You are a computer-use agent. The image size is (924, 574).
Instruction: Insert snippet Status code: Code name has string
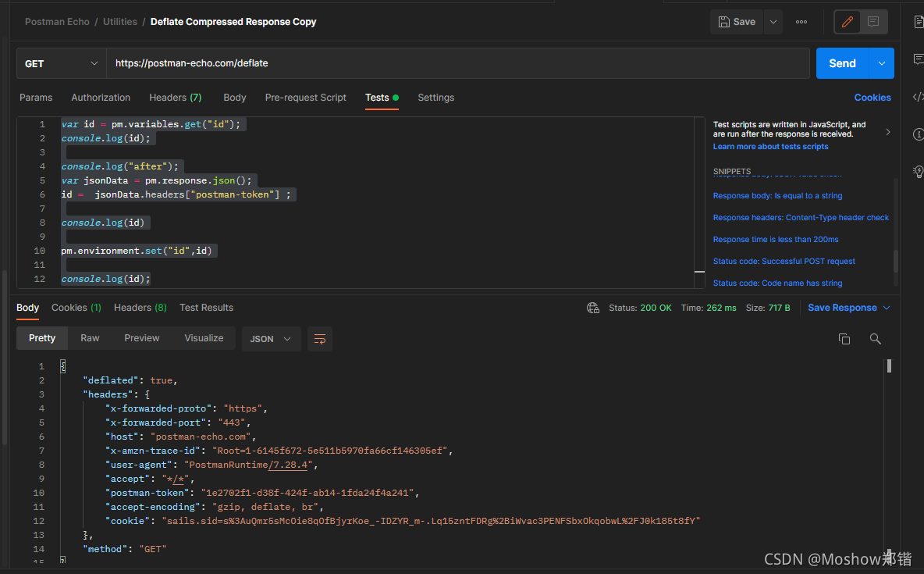[777, 283]
